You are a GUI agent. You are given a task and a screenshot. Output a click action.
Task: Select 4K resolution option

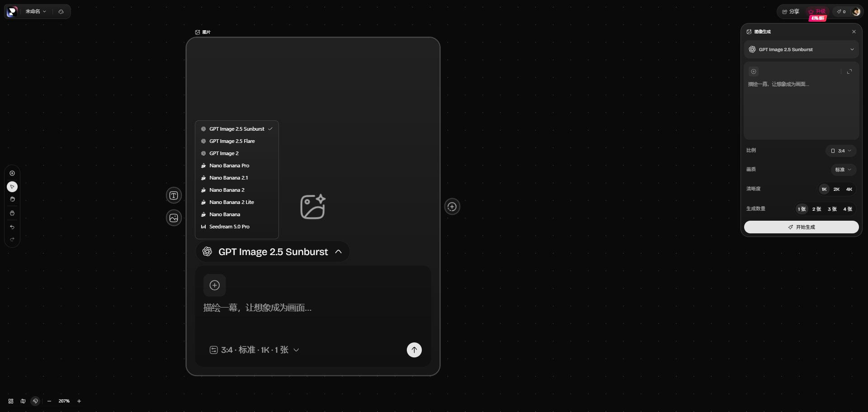pyautogui.click(x=849, y=189)
